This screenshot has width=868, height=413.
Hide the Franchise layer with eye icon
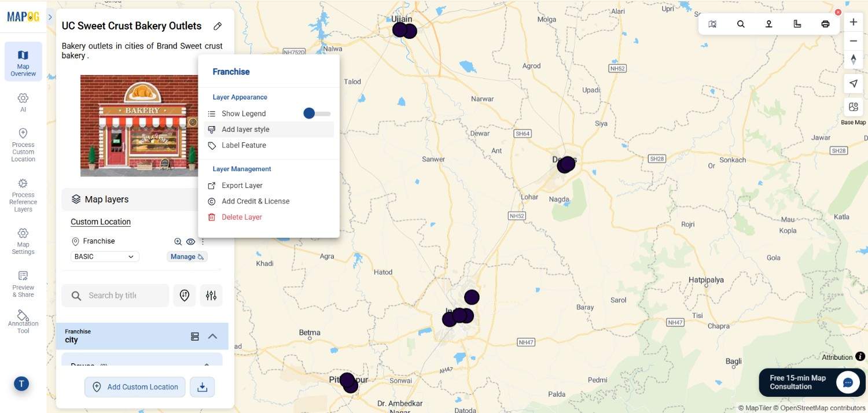point(190,242)
